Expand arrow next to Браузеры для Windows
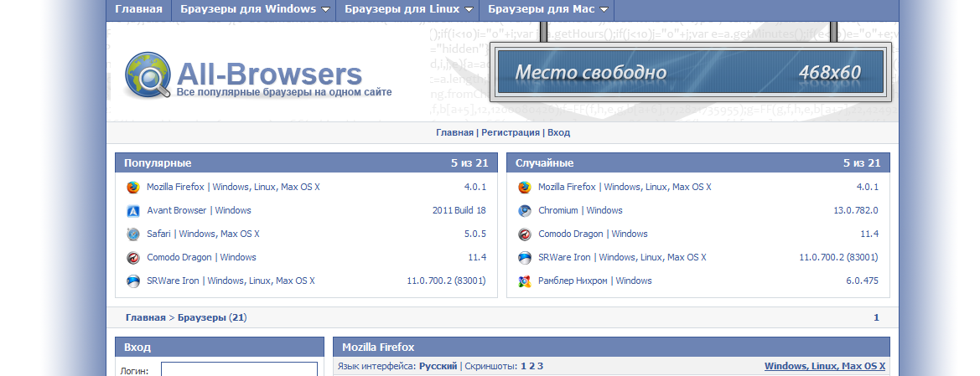Viewport: 980px width, 376px height. tap(325, 10)
